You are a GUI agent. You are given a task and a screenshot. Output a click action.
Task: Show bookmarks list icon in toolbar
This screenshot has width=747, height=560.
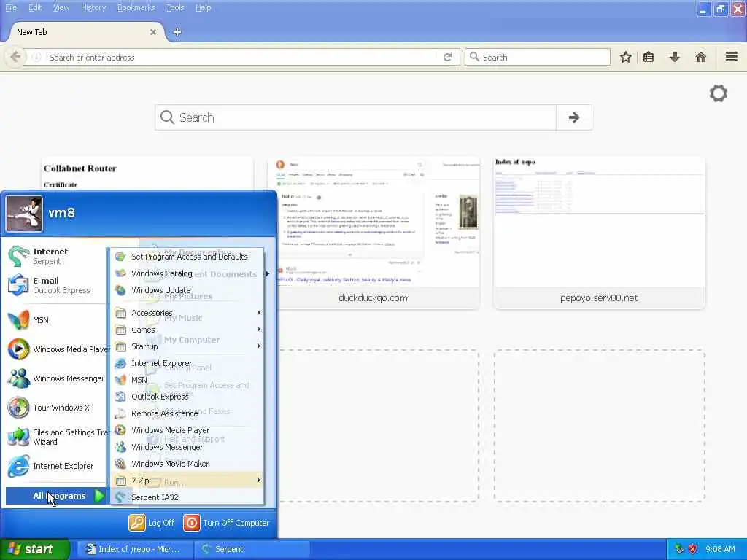649,57
